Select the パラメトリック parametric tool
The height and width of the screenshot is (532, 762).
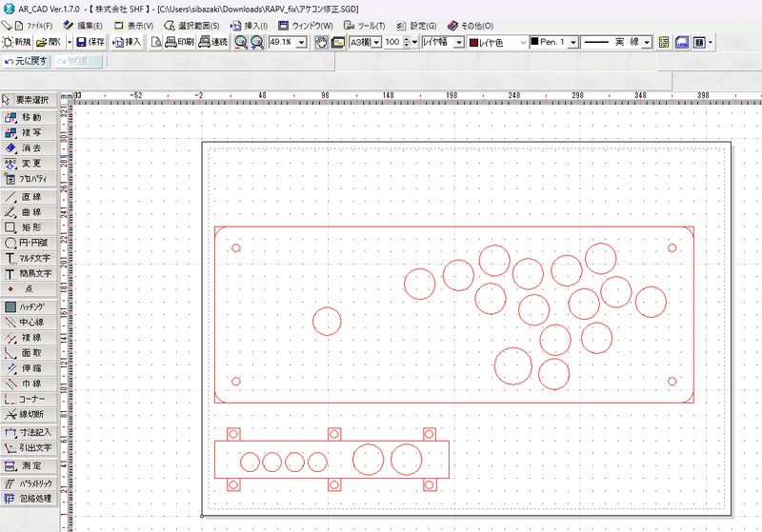click(x=29, y=483)
